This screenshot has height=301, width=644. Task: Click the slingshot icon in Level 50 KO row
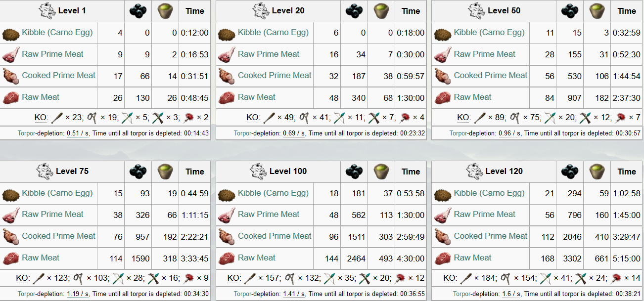pyautogui.click(x=516, y=118)
